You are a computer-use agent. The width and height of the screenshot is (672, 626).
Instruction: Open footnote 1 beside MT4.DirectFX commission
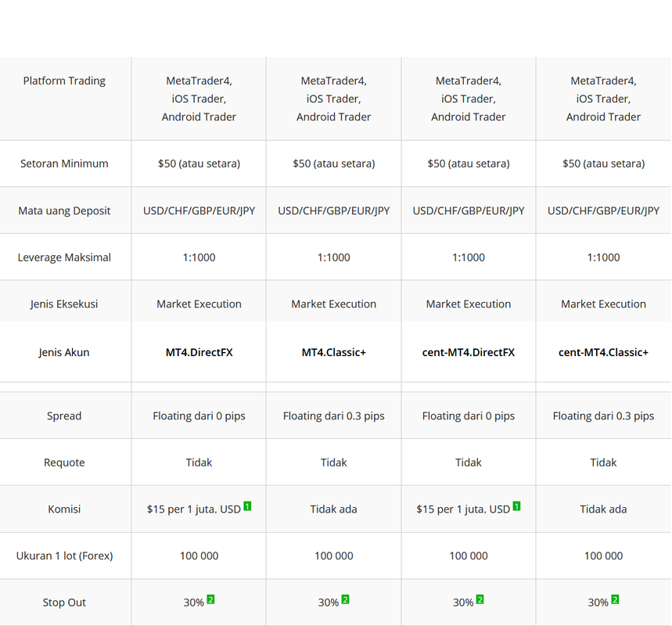[248, 504]
